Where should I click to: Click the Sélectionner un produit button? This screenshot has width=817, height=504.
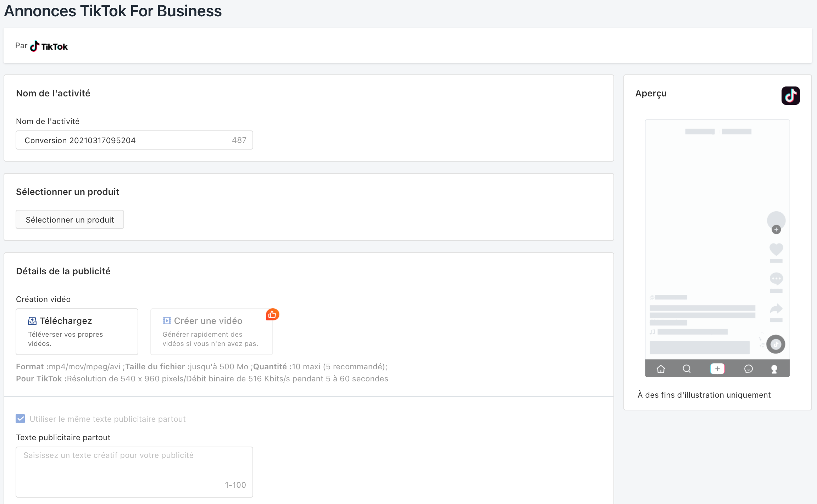point(70,219)
